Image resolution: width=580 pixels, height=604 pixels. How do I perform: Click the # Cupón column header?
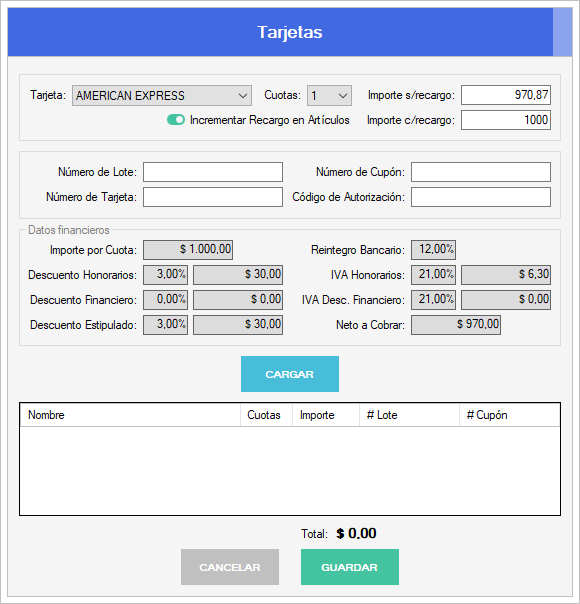click(x=510, y=415)
